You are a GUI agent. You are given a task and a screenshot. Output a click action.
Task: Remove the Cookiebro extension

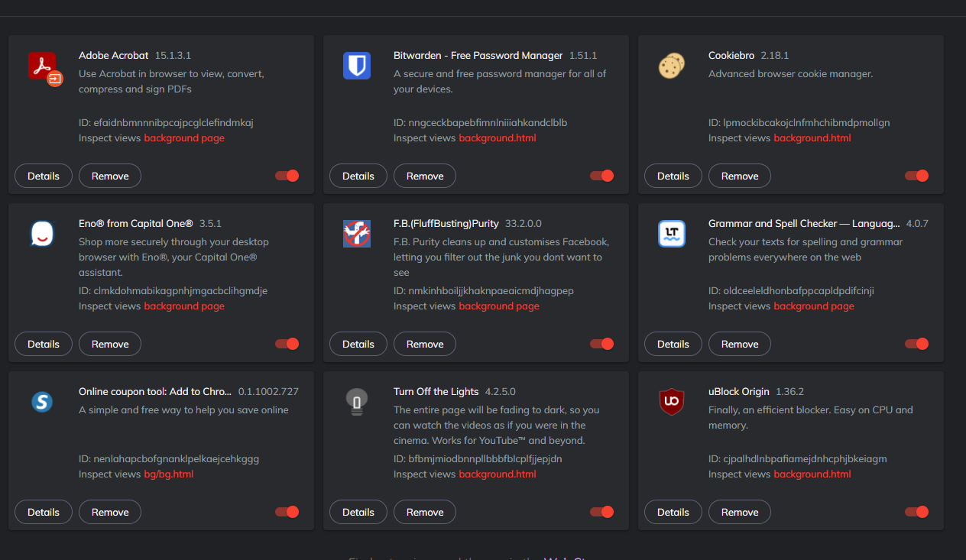(740, 176)
